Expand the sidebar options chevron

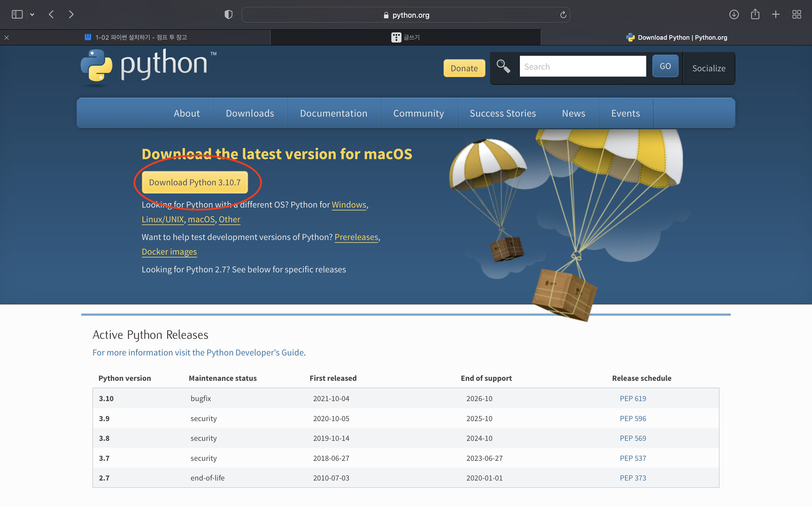(32, 14)
